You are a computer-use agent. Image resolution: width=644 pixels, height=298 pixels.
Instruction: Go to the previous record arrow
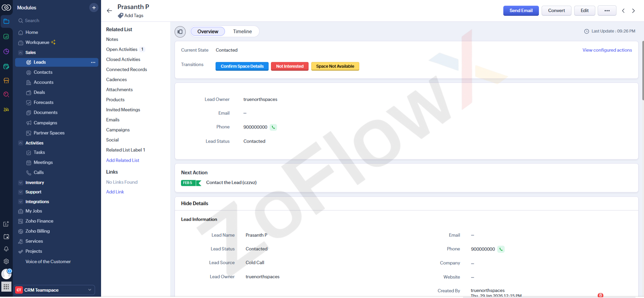tap(623, 11)
